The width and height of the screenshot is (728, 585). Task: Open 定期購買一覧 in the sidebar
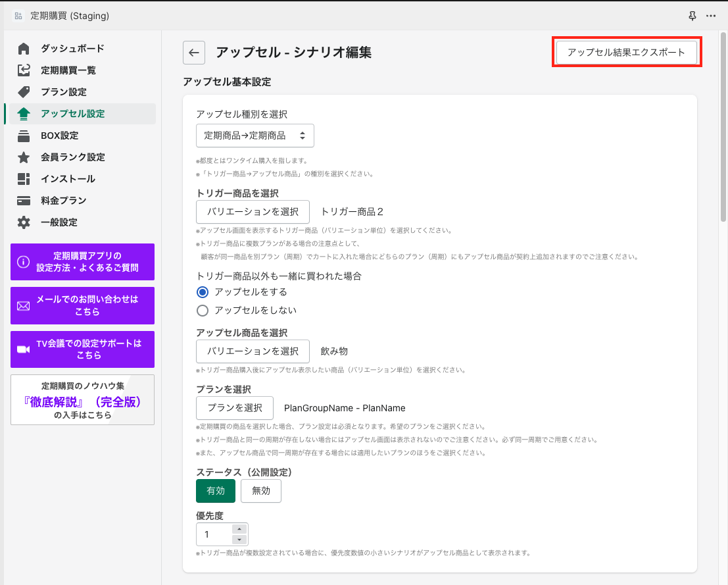click(68, 70)
